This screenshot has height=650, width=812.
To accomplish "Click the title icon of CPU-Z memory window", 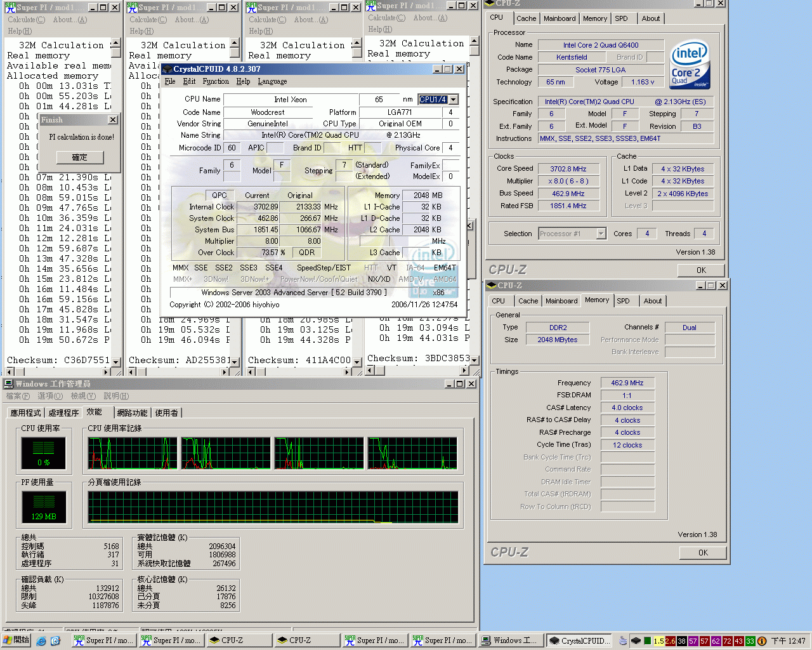I will point(491,285).
